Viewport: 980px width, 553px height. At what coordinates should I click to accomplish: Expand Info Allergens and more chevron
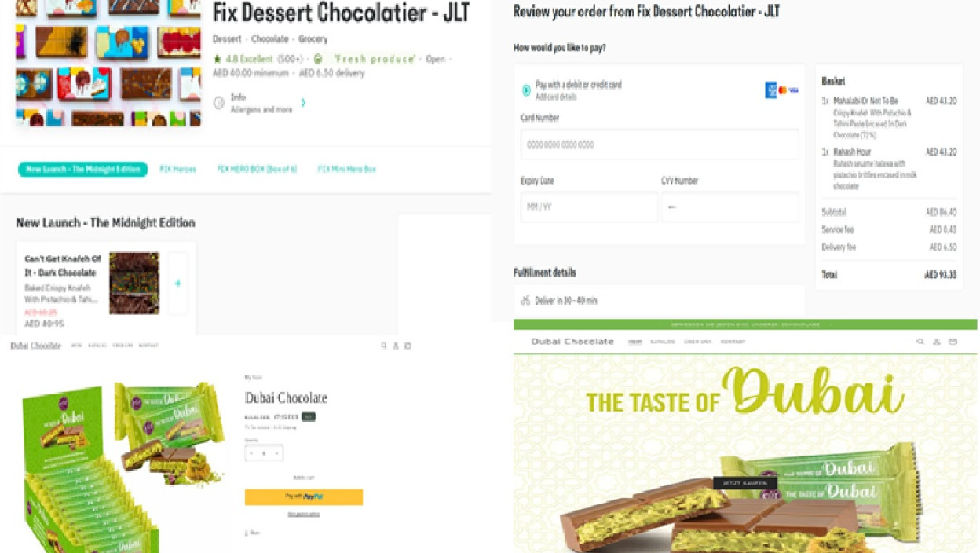click(303, 103)
